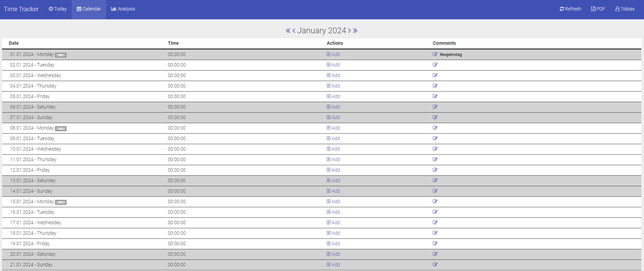The width and height of the screenshot is (644, 271).
Task: Edit comment for 06.01.2024 Saturday
Action: (435, 107)
